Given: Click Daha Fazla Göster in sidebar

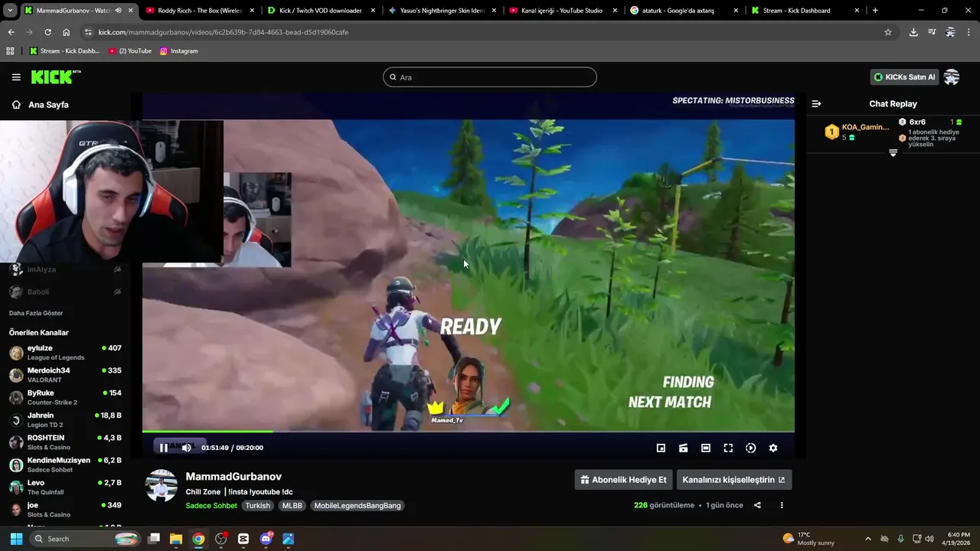Looking at the screenshot, I should click(36, 313).
